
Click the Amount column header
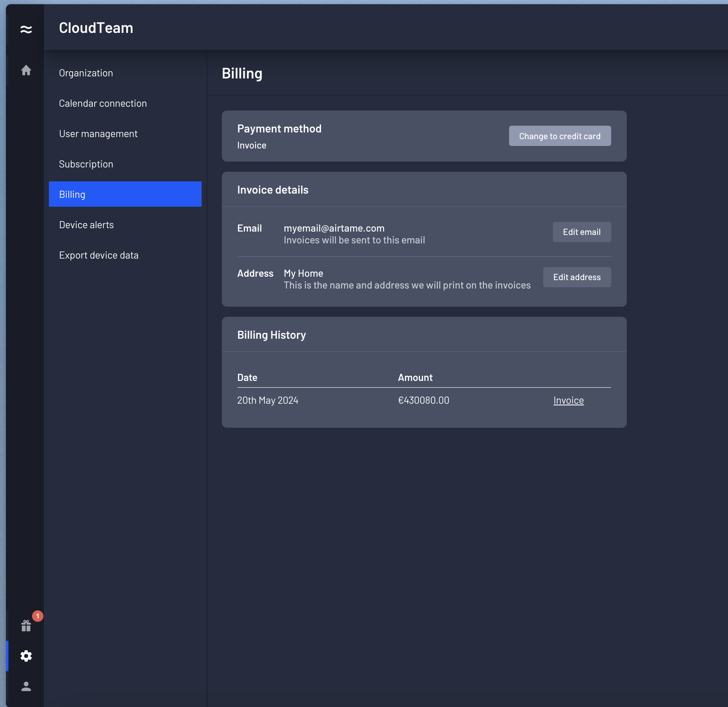click(x=415, y=378)
